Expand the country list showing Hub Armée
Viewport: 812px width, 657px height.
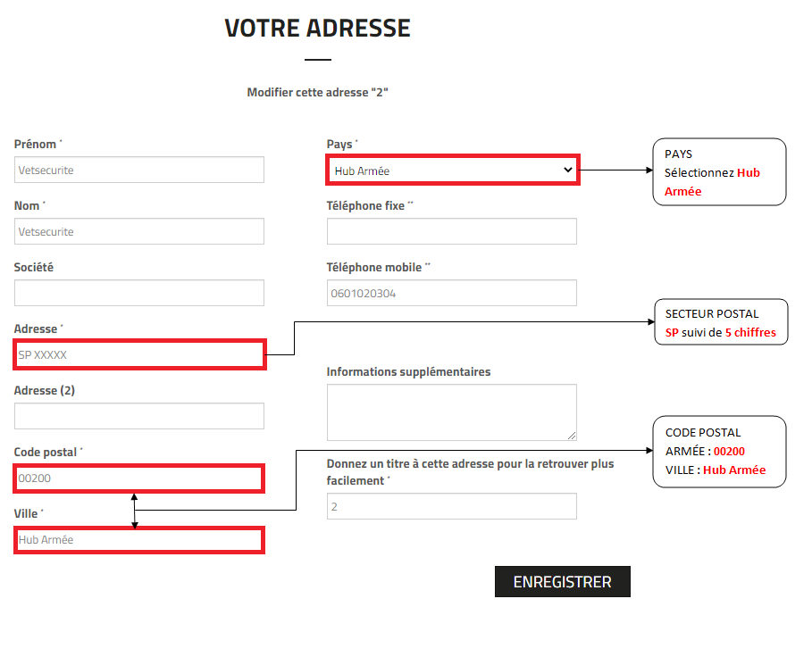[451, 169]
